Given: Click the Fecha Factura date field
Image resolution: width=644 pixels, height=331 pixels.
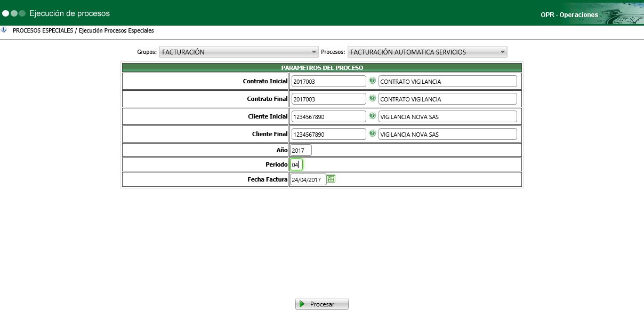Looking at the screenshot, I should [x=308, y=180].
